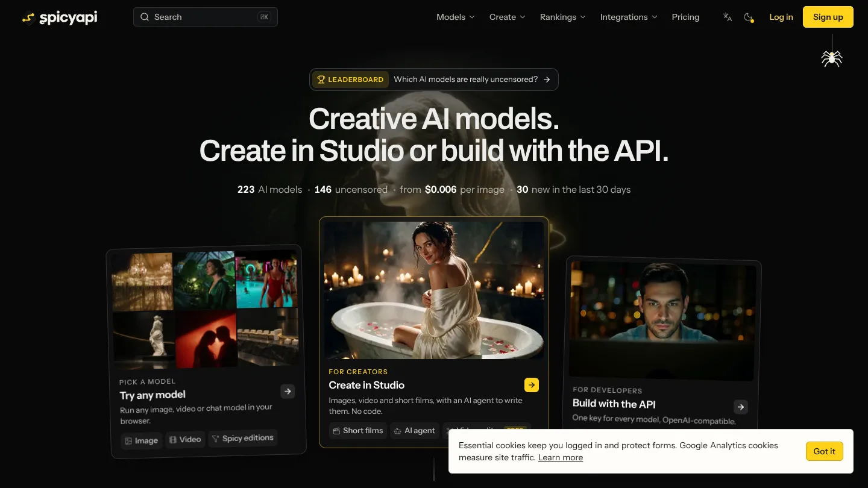Select the Image tag chip
This screenshot has width=868, height=488.
(x=142, y=441)
